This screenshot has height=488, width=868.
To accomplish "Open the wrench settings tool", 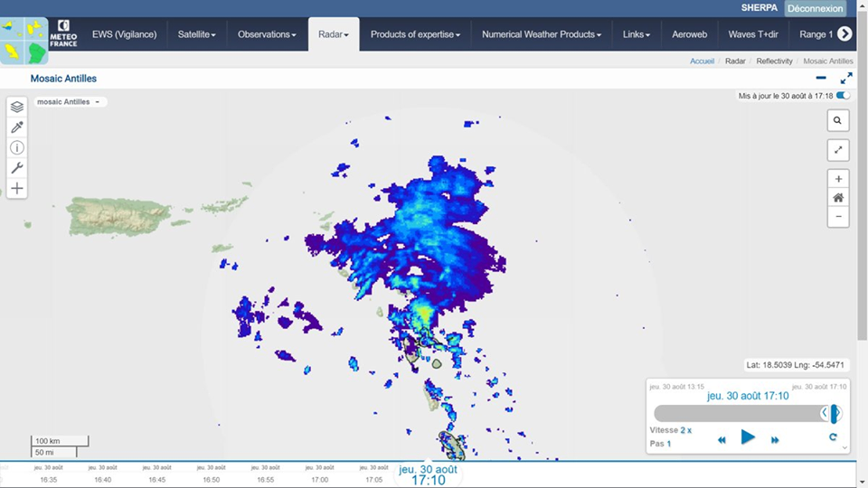I will pos(17,168).
